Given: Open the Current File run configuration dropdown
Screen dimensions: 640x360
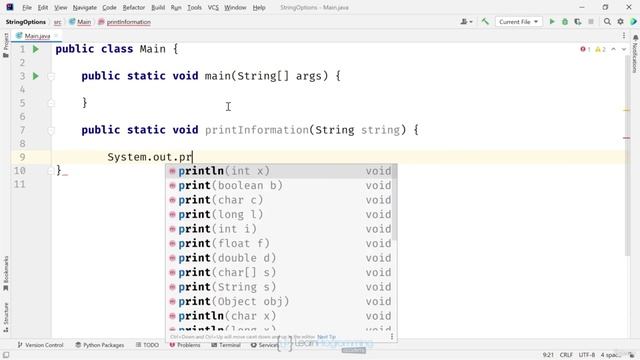Looking at the screenshot, I should coord(518,22).
